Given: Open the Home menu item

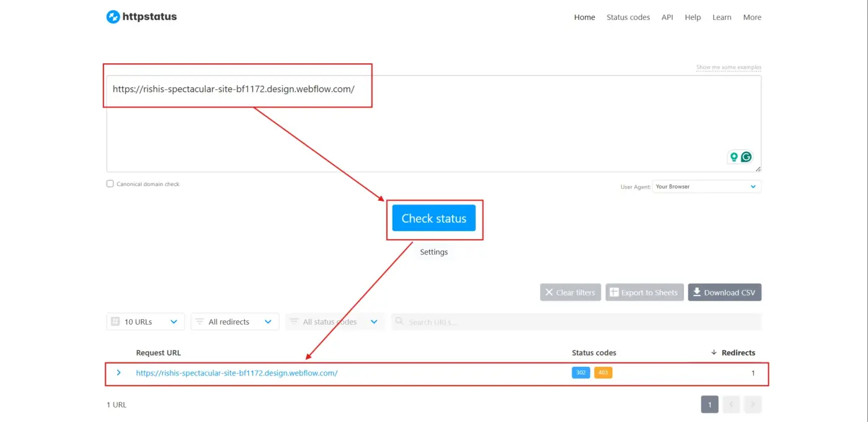Looking at the screenshot, I should 584,17.
